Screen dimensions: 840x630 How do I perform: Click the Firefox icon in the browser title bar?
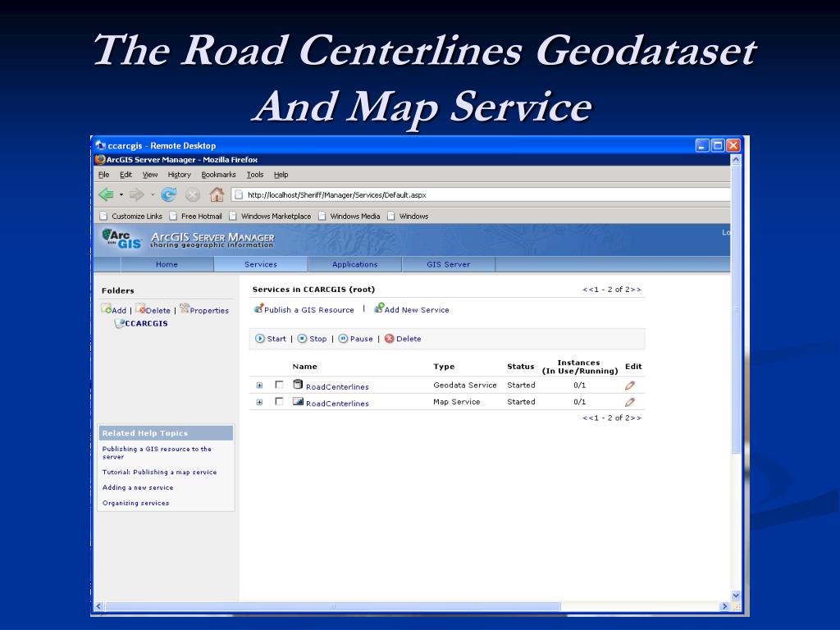pyautogui.click(x=100, y=159)
